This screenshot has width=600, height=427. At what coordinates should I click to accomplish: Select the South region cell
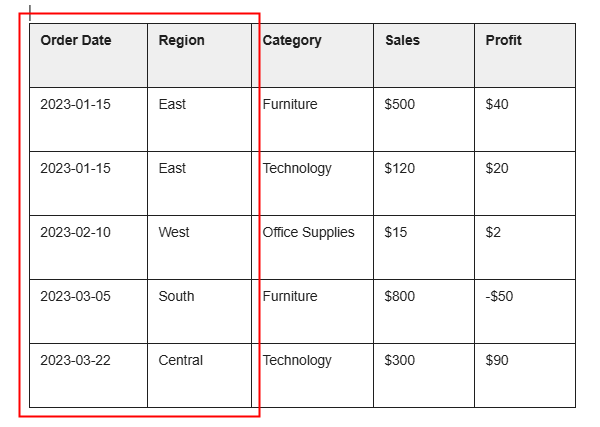coord(176,297)
